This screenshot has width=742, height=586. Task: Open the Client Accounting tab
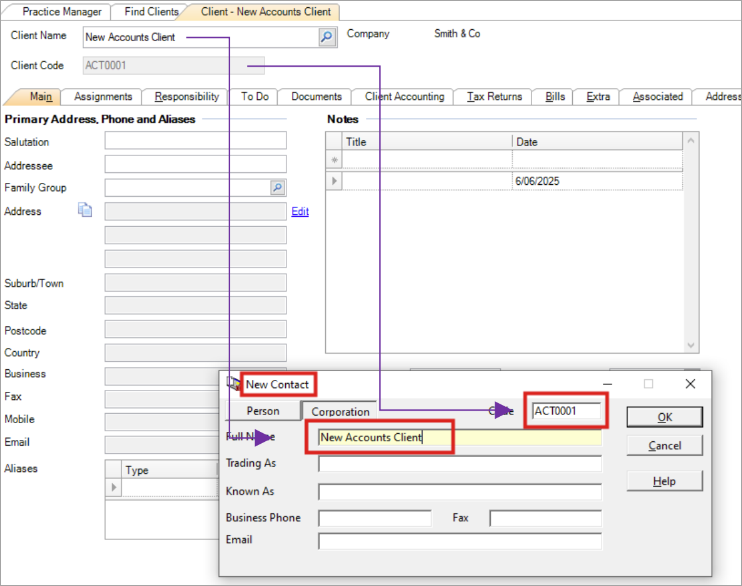(x=404, y=97)
